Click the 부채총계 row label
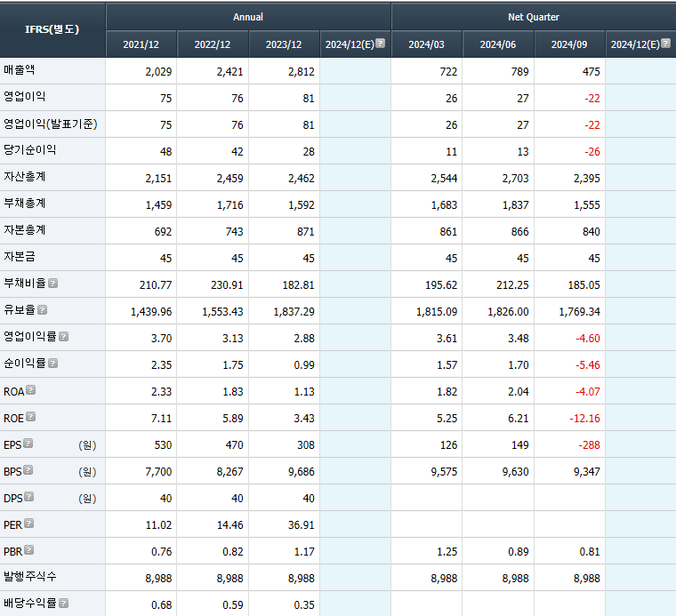Image resolution: width=676 pixels, height=616 pixels. click(x=25, y=204)
